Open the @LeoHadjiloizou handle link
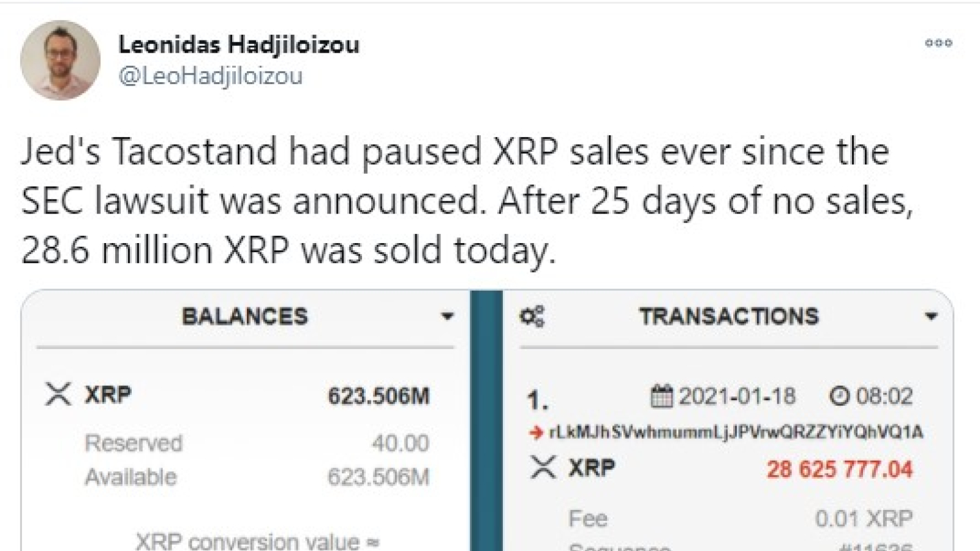This screenshot has height=551, width=980. pyautogui.click(x=211, y=77)
